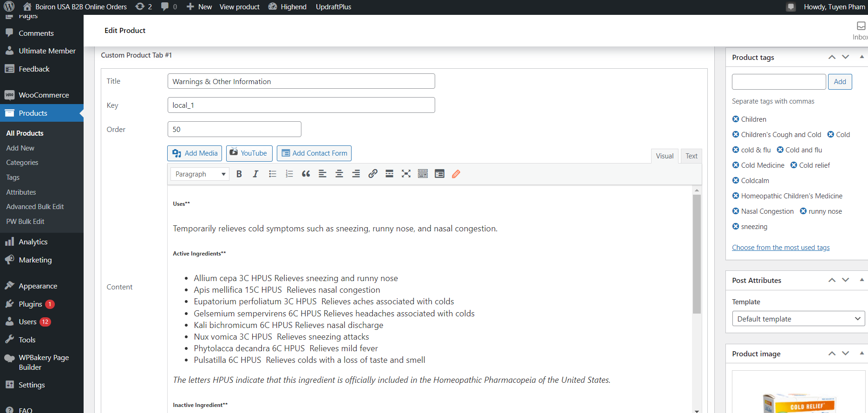Open the New menu in admin bar
Image resolution: width=868 pixels, height=413 pixels.
point(199,7)
